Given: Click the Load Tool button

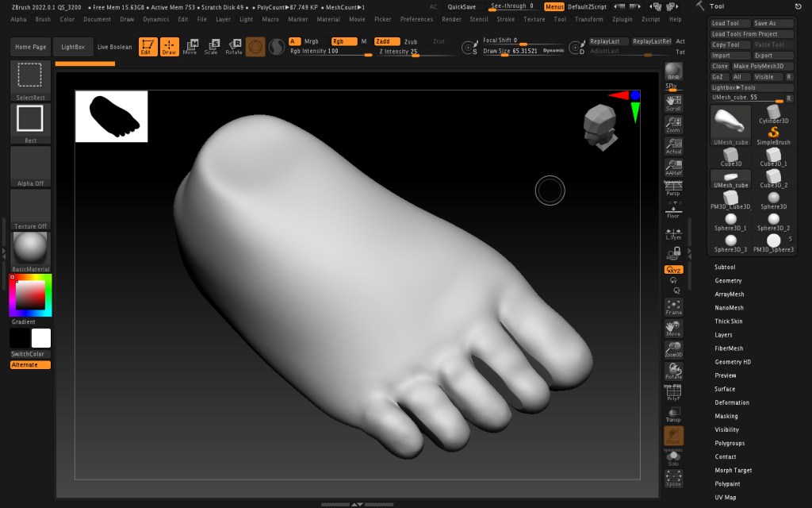Looking at the screenshot, I should click(x=729, y=24).
